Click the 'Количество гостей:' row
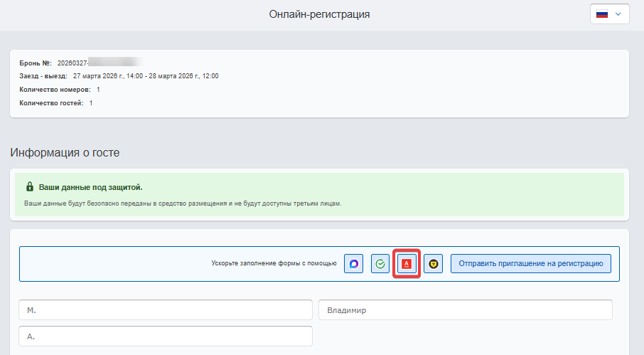This screenshot has width=644, height=355. tap(56, 103)
